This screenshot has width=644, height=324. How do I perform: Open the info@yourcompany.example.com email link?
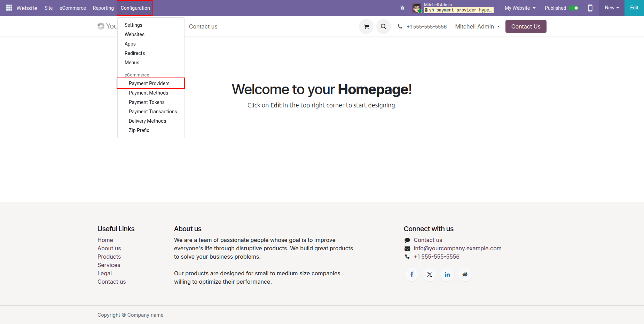tap(457, 248)
